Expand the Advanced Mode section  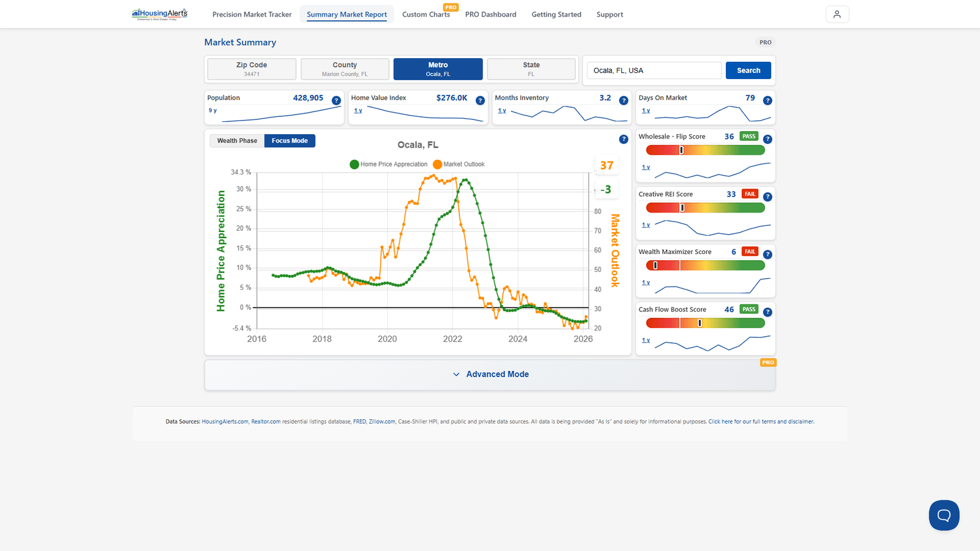pyautogui.click(x=490, y=374)
